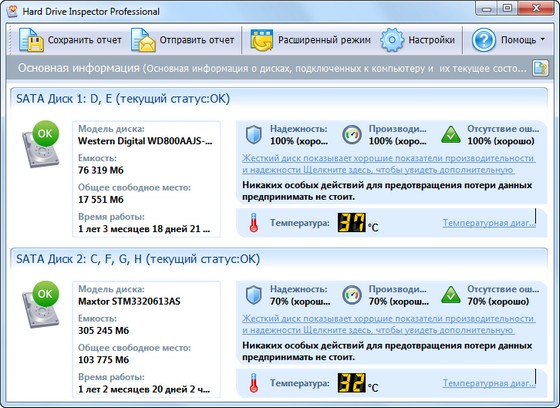Image resolution: width=560 pixels, height=408 pixels.
Task: Click Disk 1 Надежность shield icon
Action: click(x=254, y=135)
